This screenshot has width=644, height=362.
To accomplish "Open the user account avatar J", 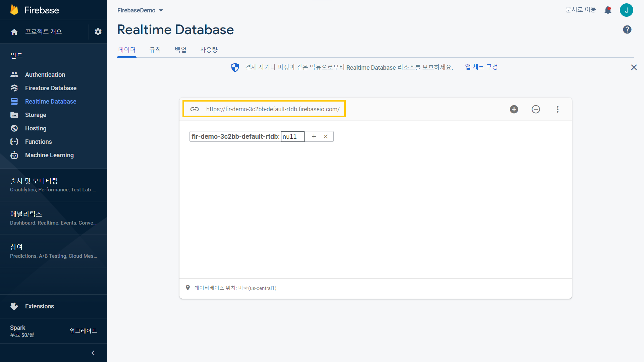I will pyautogui.click(x=626, y=10).
